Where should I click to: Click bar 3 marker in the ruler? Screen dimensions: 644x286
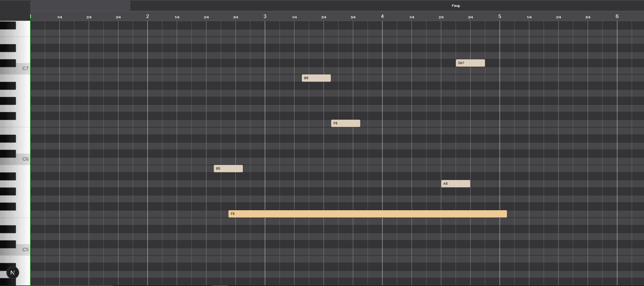(265, 16)
